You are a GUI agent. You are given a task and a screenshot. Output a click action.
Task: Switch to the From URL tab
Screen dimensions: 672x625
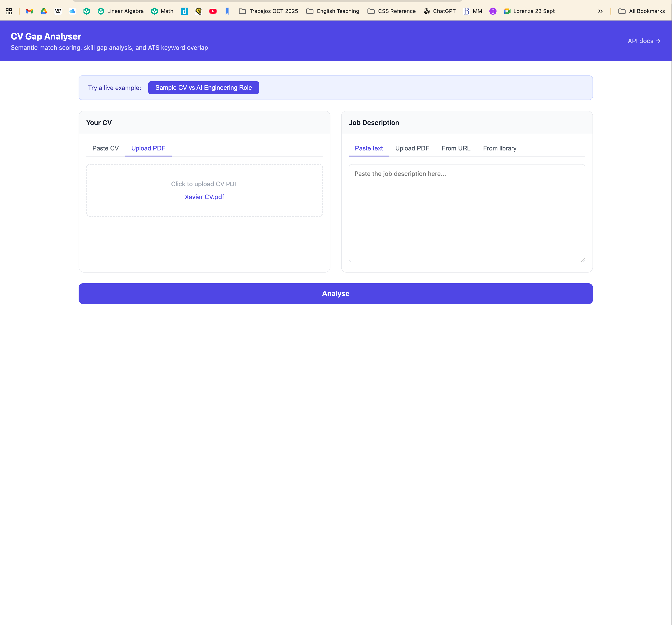click(x=456, y=148)
